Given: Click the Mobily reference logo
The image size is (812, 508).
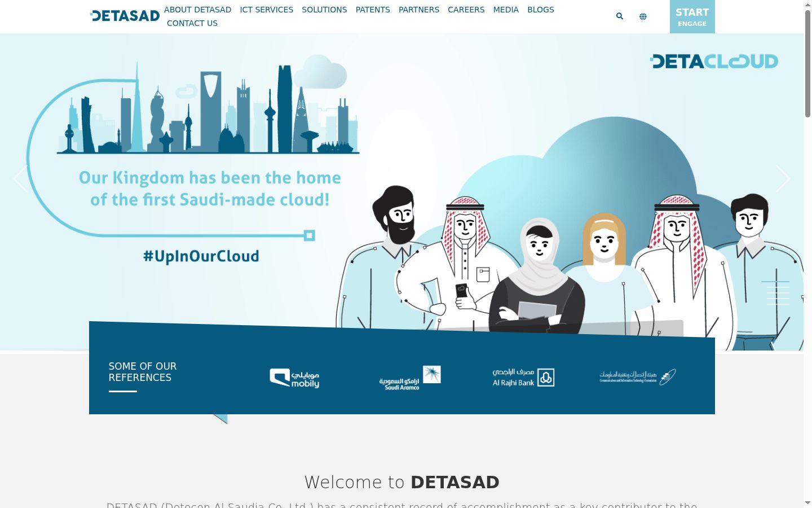Looking at the screenshot, I should pos(294,378).
